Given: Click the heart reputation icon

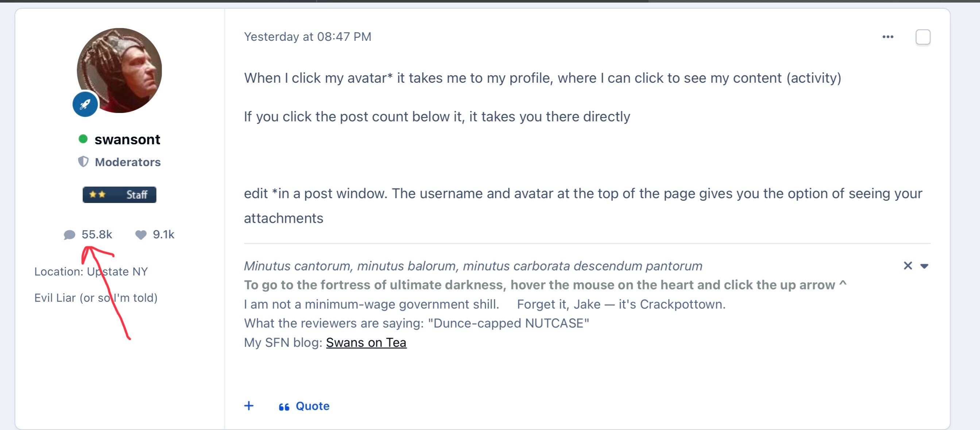Looking at the screenshot, I should tap(141, 235).
